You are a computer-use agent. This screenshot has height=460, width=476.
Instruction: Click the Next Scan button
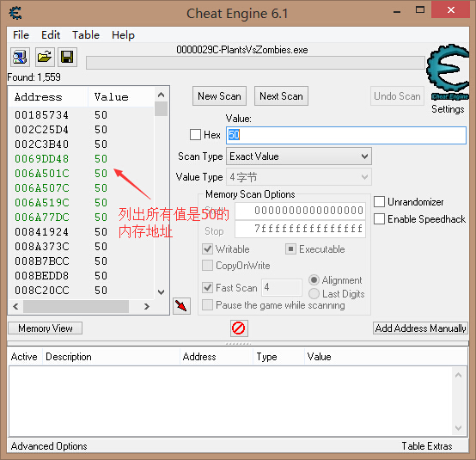pos(282,96)
